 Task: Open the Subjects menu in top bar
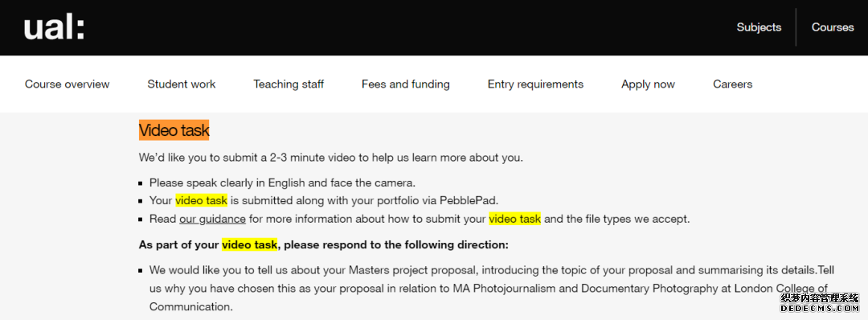[759, 27]
